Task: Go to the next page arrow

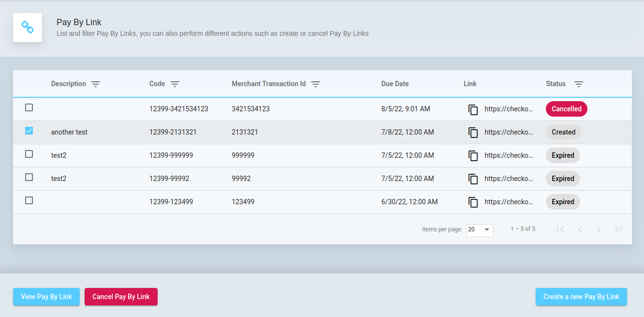Action: [599, 229]
